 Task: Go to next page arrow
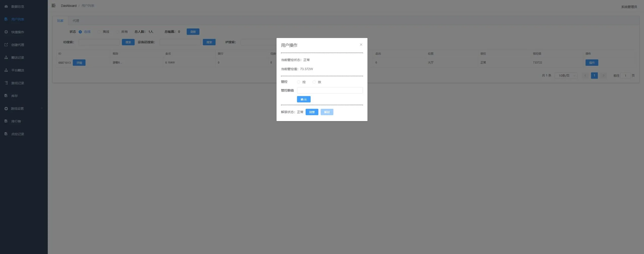[603, 76]
